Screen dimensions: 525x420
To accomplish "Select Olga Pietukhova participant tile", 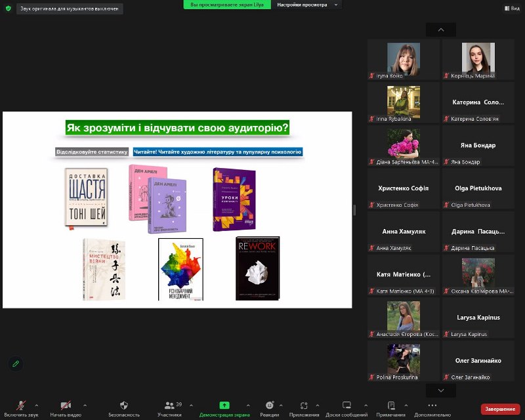I will tap(478, 188).
